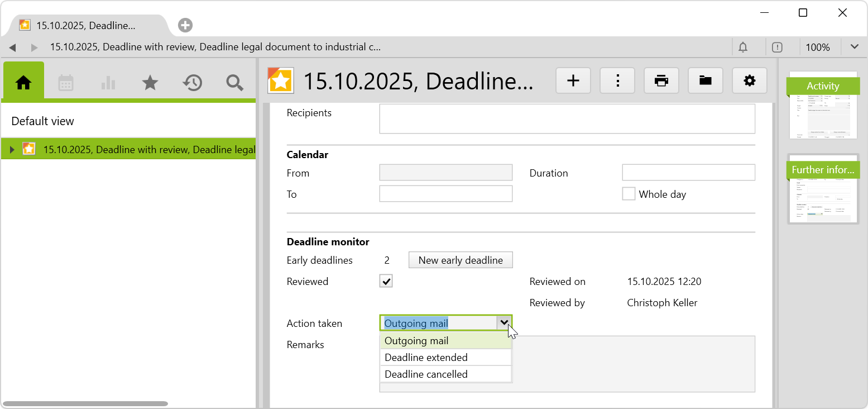
Task: Switch to the calendar tab icon
Action: click(x=66, y=83)
